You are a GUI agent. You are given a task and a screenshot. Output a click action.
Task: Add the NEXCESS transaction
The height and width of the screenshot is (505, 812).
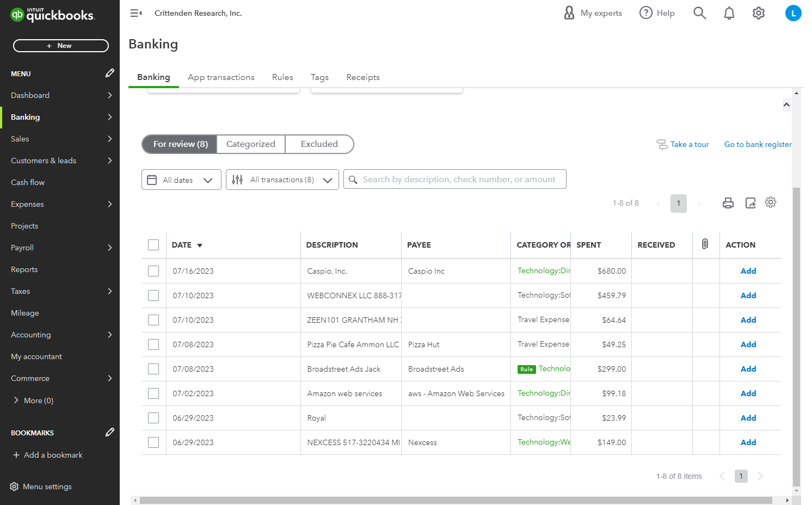(748, 442)
